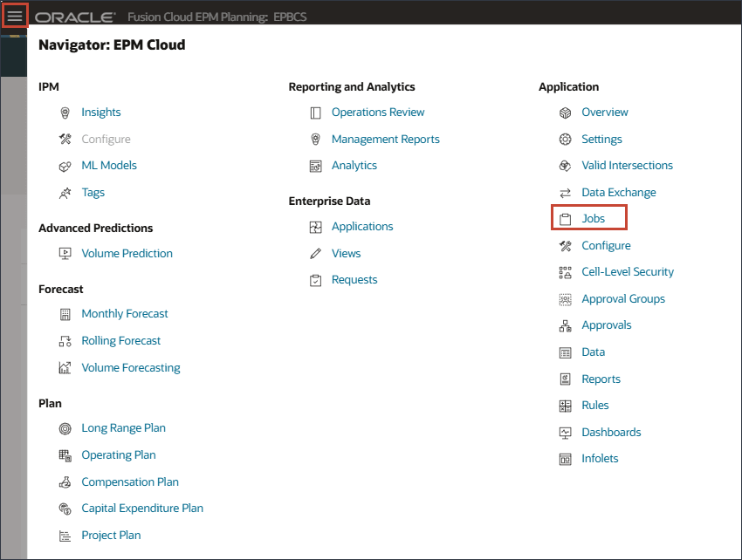Click the Capital Expenditure Plan icon
The width and height of the screenshot is (742, 560).
click(65, 509)
